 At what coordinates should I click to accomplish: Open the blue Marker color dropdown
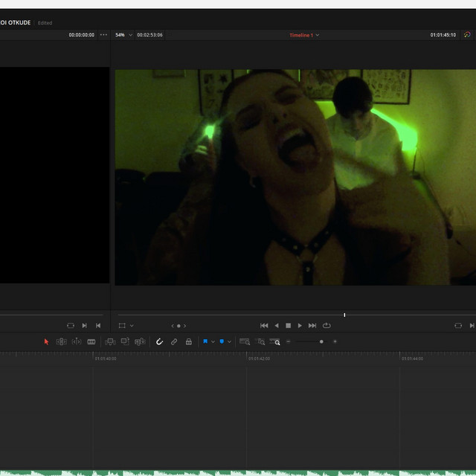[230, 342]
